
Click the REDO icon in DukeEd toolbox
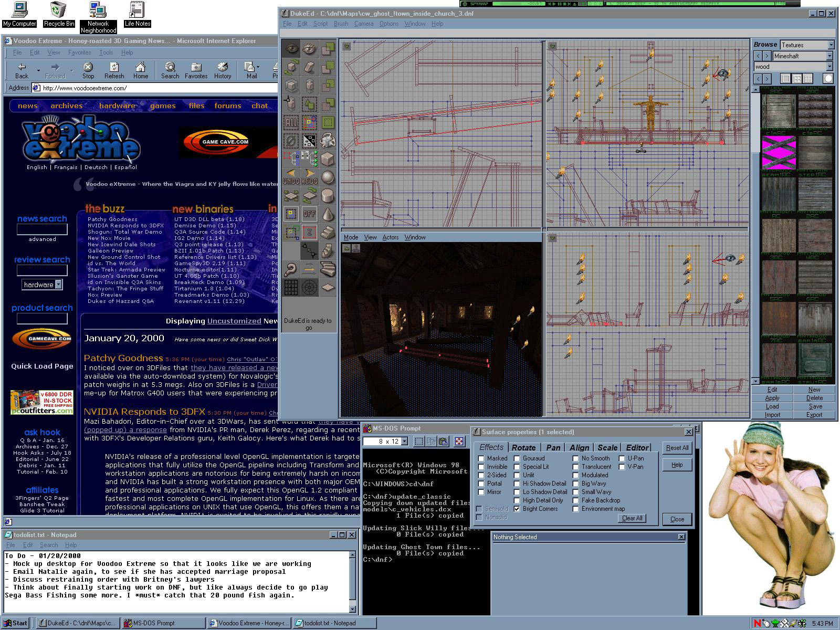tap(310, 176)
